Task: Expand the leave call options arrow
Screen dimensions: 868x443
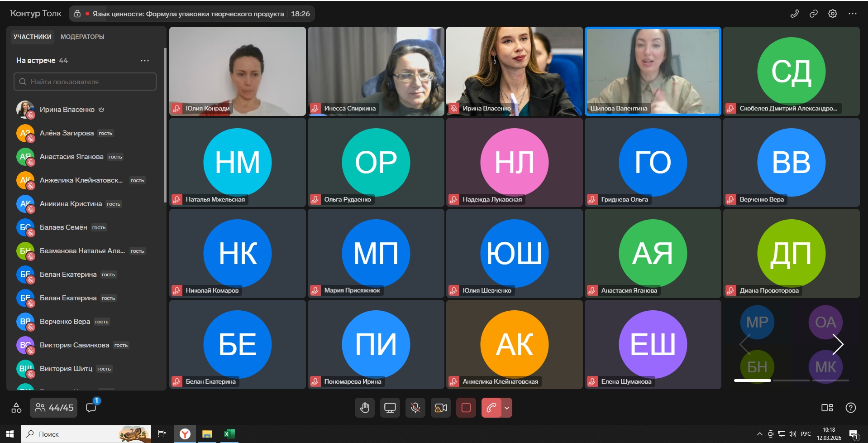Action: 507,408
